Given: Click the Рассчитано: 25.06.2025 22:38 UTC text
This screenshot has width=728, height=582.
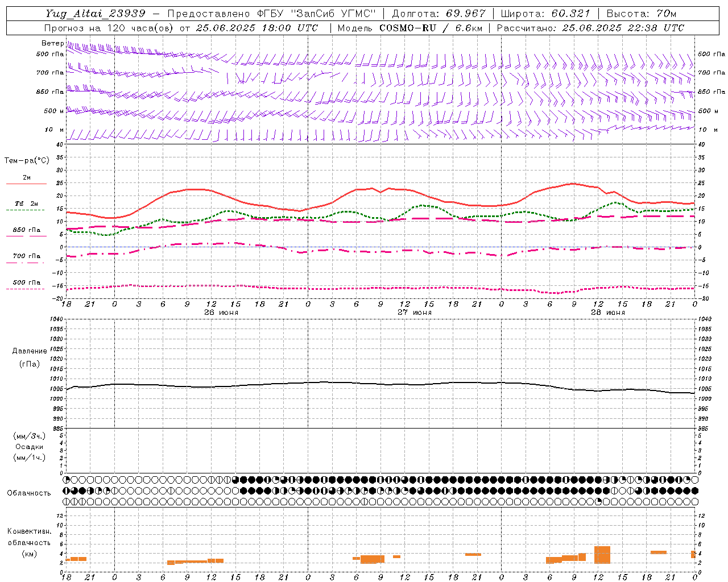Looking at the screenshot, I should click(591, 28).
